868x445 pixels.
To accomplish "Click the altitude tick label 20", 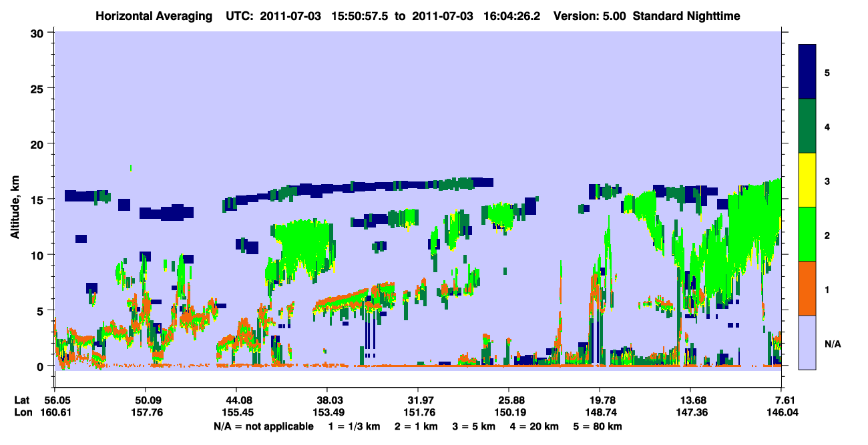I will (x=39, y=143).
